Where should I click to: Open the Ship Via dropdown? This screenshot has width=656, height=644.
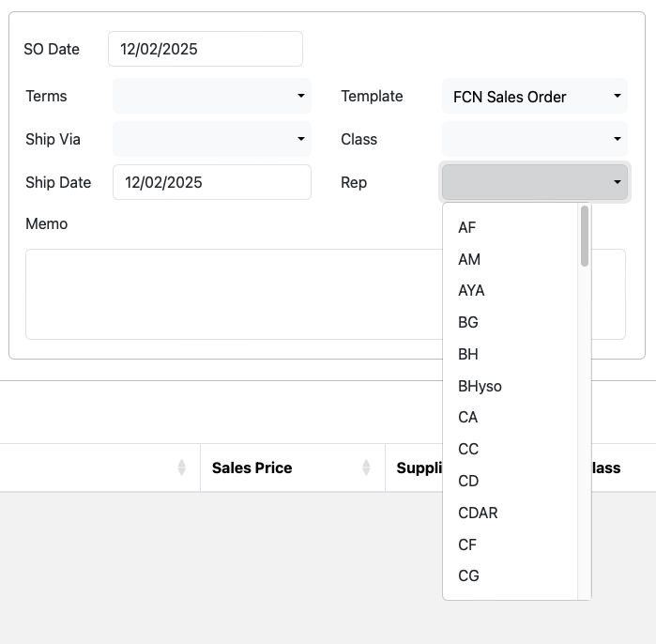pyautogui.click(x=211, y=139)
